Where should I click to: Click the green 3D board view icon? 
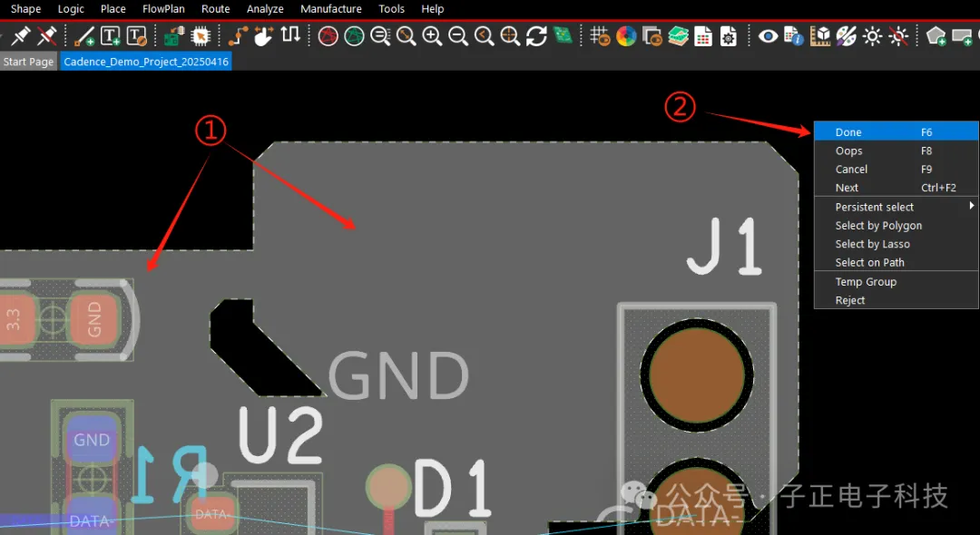[x=563, y=35]
